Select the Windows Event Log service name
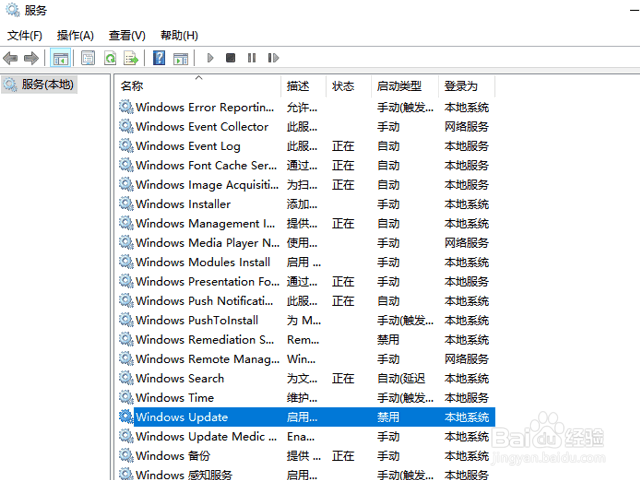Viewport: 640px width, 480px height. click(x=188, y=146)
